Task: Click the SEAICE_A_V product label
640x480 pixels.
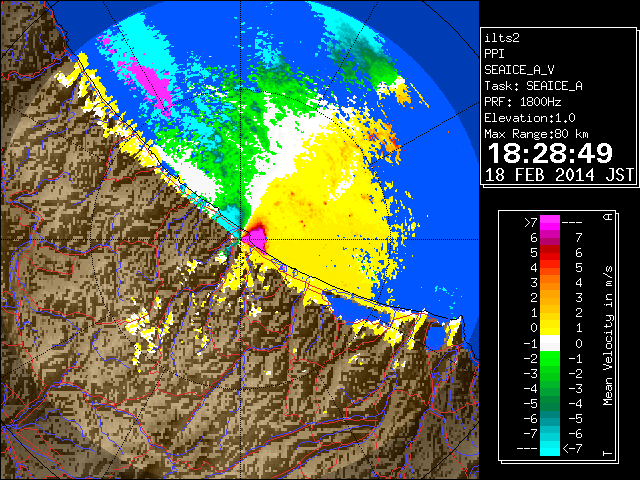Action: click(519, 70)
